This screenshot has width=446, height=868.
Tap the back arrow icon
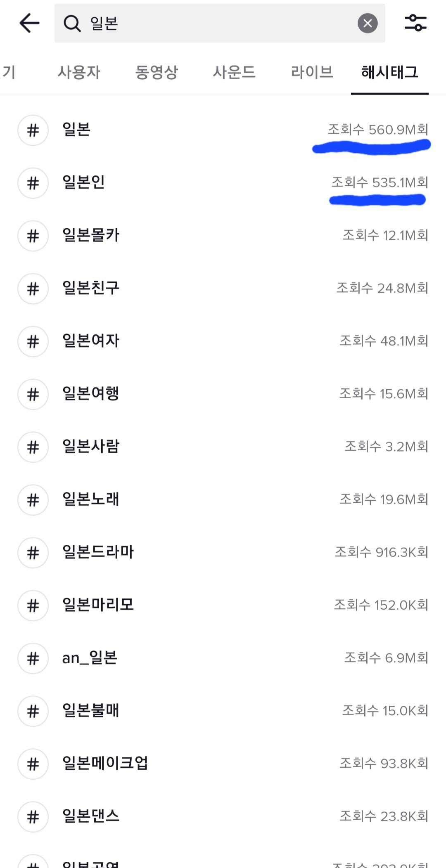[x=29, y=23]
